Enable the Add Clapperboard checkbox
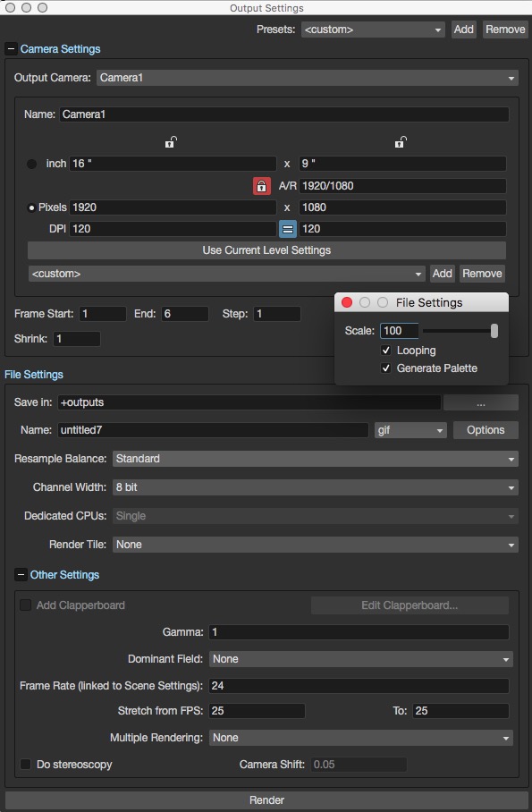Viewport: 532px width, 812px height. (25, 605)
